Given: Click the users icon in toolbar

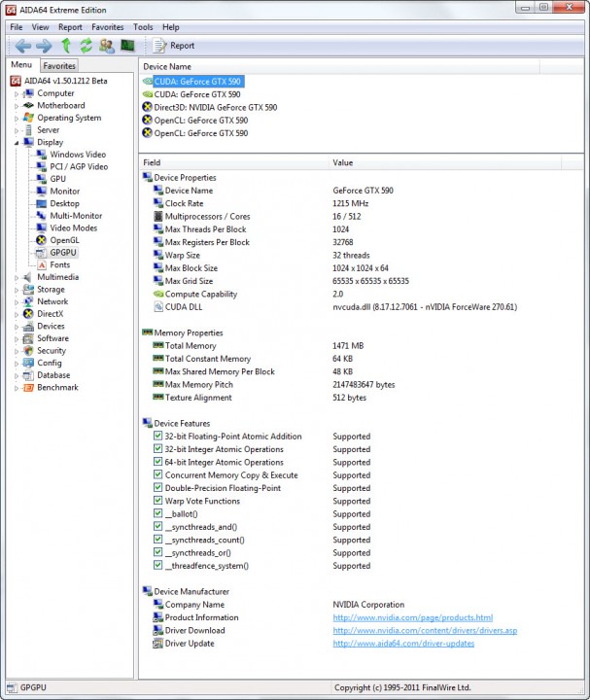Looking at the screenshot, I should pyautogui.click(x=107, y=46).
